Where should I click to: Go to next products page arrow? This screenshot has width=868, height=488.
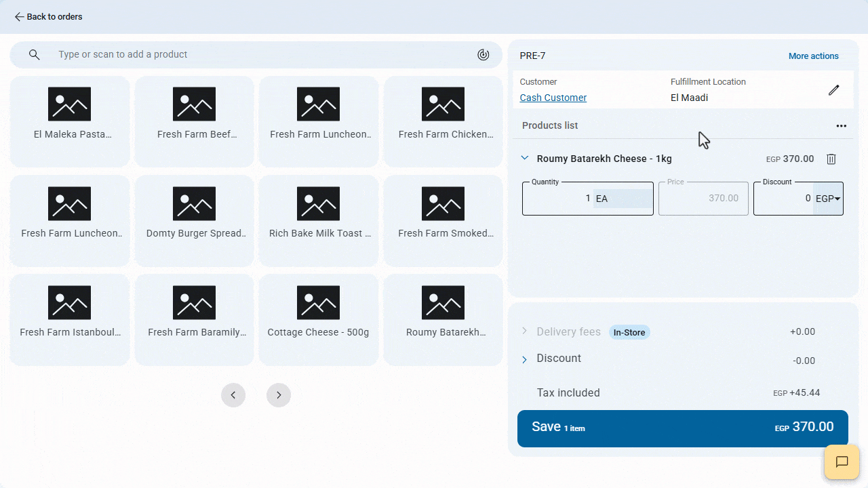coord(278,395)
